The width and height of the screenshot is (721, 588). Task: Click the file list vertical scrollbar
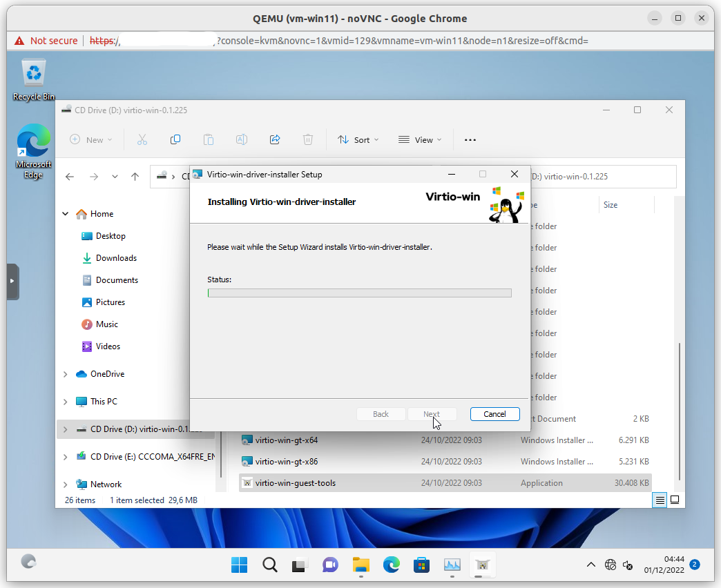679,411
